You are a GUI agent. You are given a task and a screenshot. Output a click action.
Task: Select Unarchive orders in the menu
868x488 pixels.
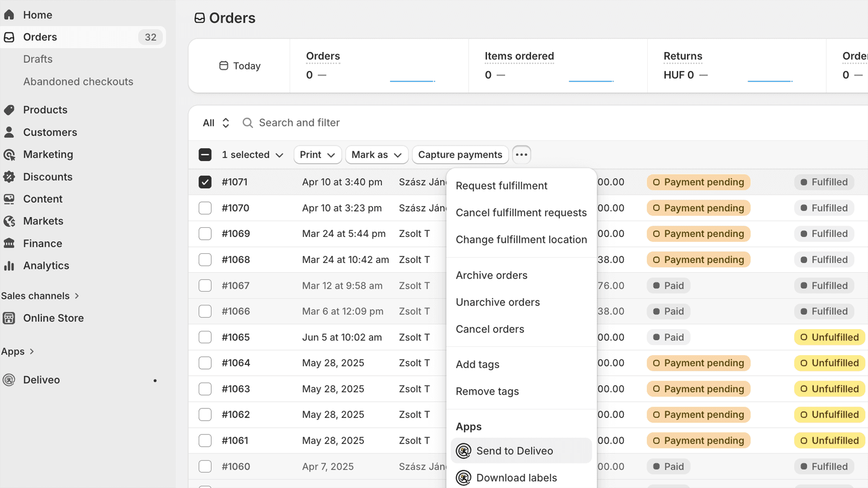pos(521,302)
